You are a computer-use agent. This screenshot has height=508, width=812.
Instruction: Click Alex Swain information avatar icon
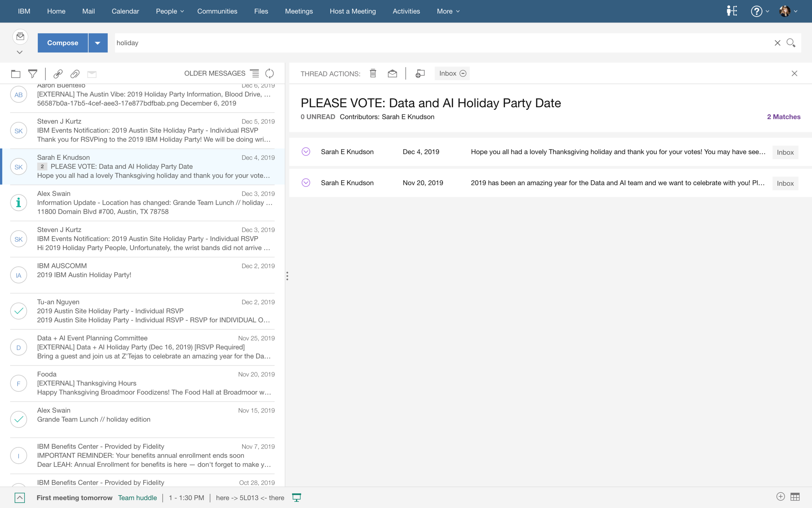tap(19, 203)
